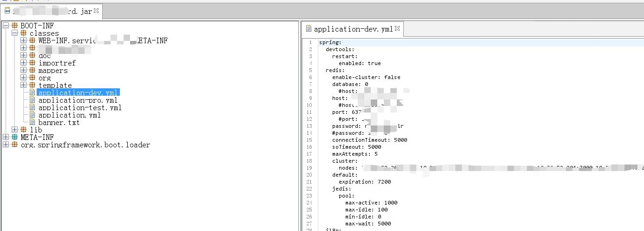Close the .jar file tab
The image size is (644, 231).
pos(96,11)
